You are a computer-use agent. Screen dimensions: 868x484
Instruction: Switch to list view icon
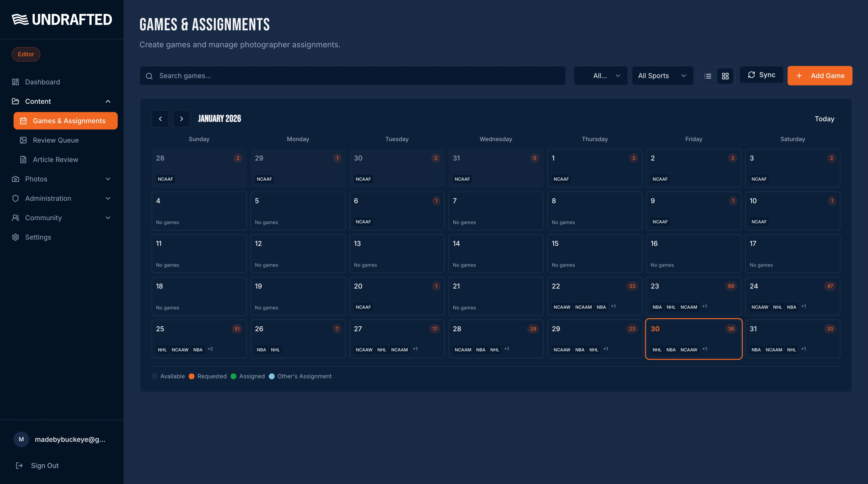click(x=708, y=76)
